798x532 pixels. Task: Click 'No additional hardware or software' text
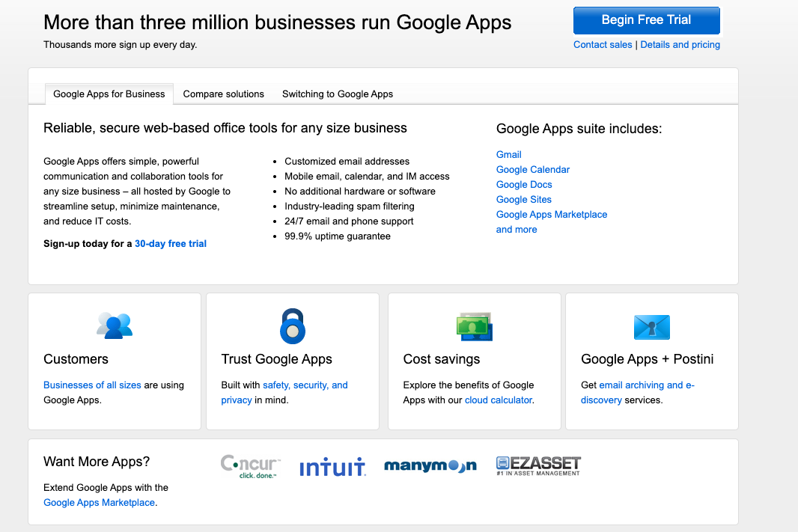pos(360,192)
